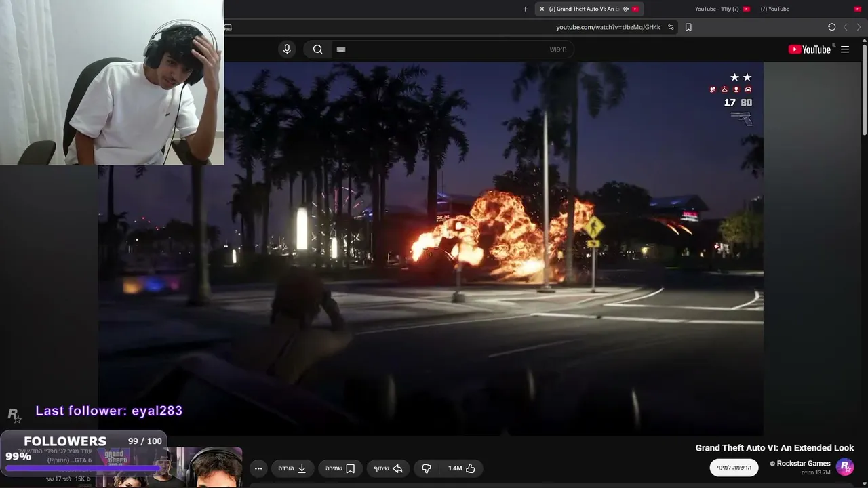Viewport: 868px width, 488px height.
Task: Open the picture-in-picture icon left of address bar
Action: (228, 27)
